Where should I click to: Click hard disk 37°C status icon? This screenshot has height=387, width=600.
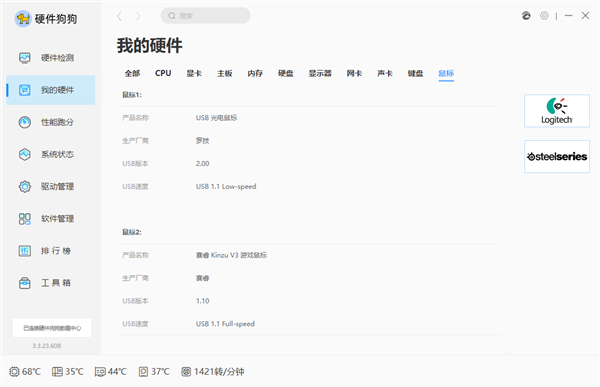[143, 371]
